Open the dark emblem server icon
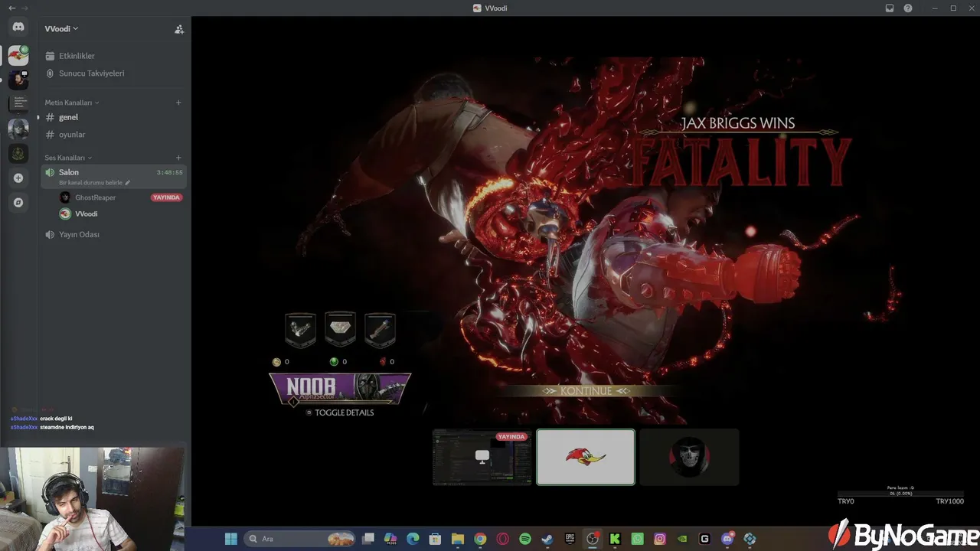This screenshot has width=980, height=551. 18,153
